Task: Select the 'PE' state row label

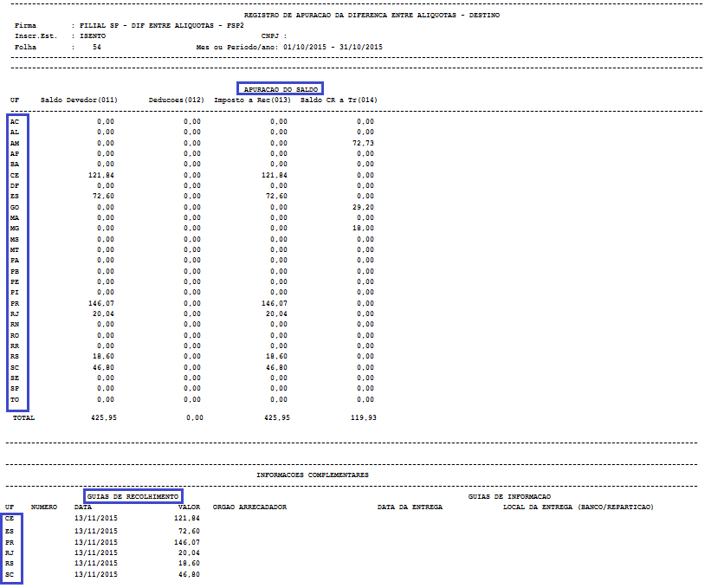Action: (15, 281)
